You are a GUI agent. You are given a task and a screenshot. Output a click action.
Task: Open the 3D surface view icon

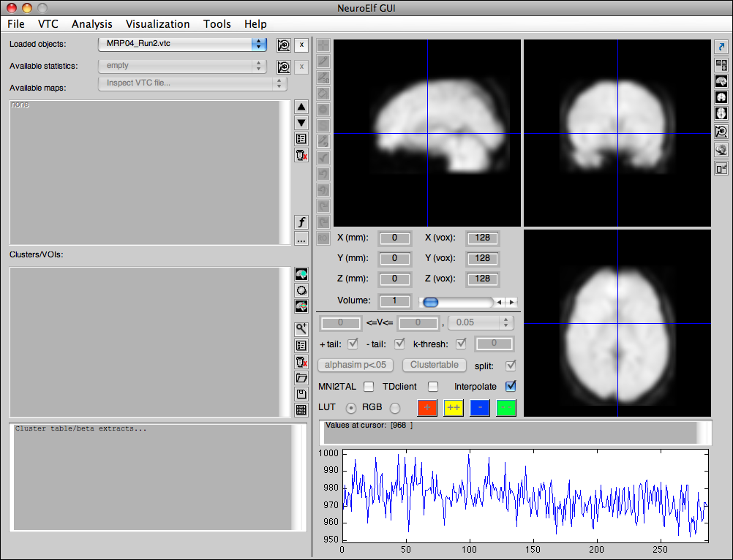[721, 150]
